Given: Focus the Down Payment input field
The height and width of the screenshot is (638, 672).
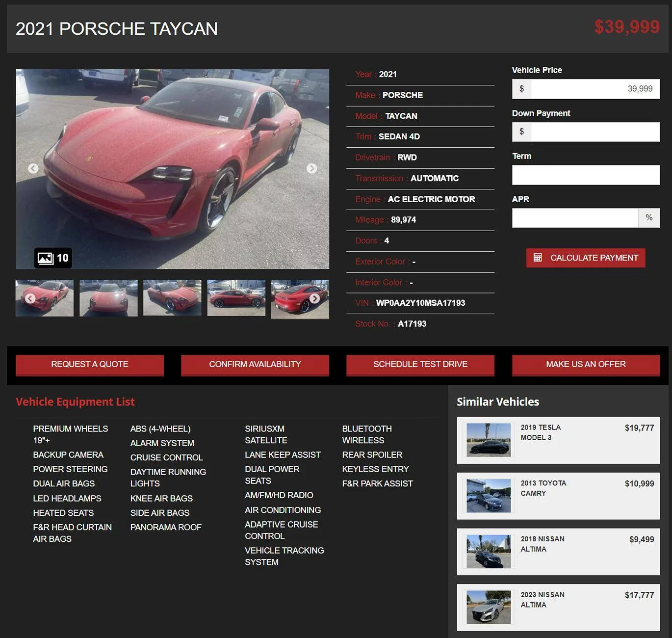Looking at the screenshot, I should click(595, 132).
